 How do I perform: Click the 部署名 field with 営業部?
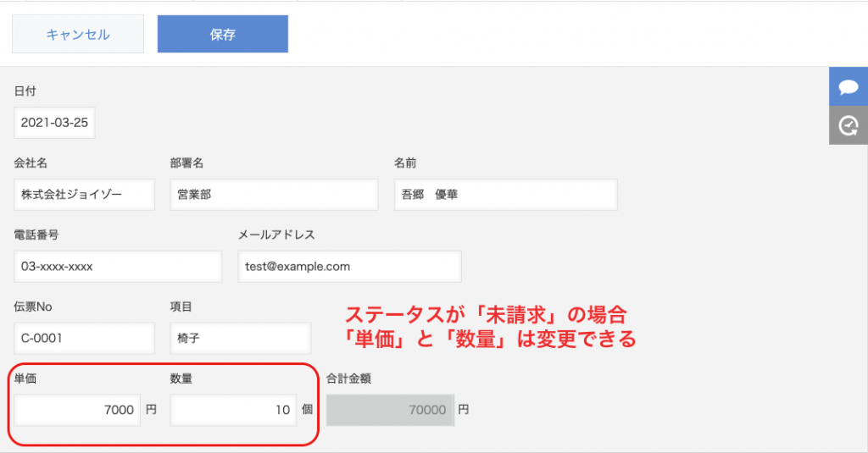[274, 195]
